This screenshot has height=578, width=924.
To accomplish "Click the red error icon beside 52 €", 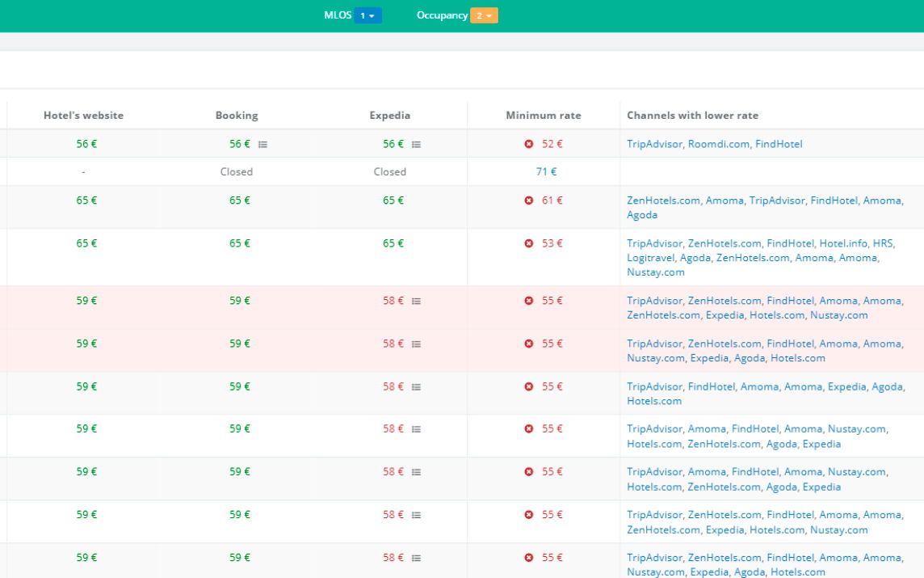I will pyautogui.click(x=528, y=144).
